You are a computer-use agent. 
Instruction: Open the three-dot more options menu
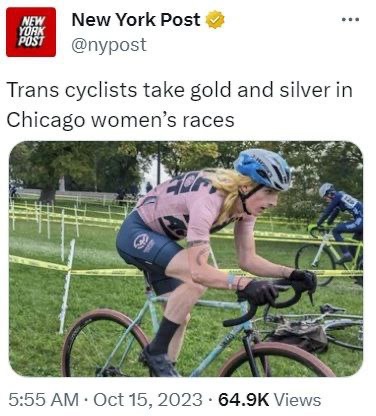[351, 20]
